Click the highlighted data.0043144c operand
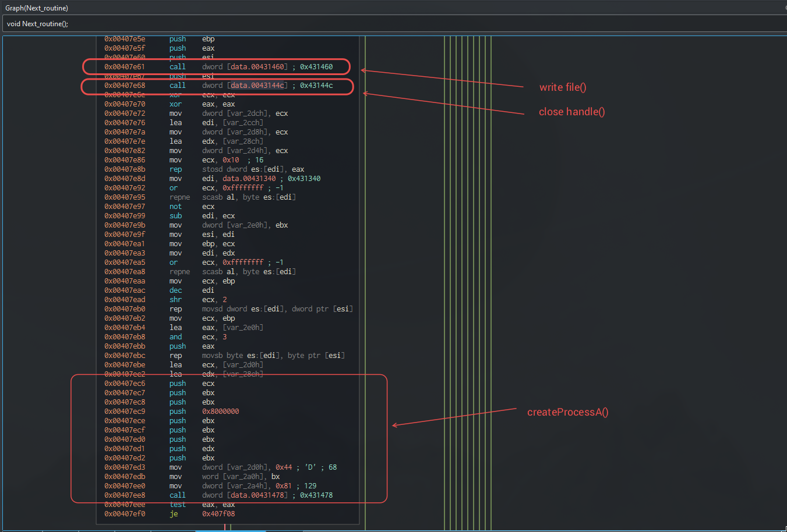This screenshot has height=532, width=787. coord(257,86)
